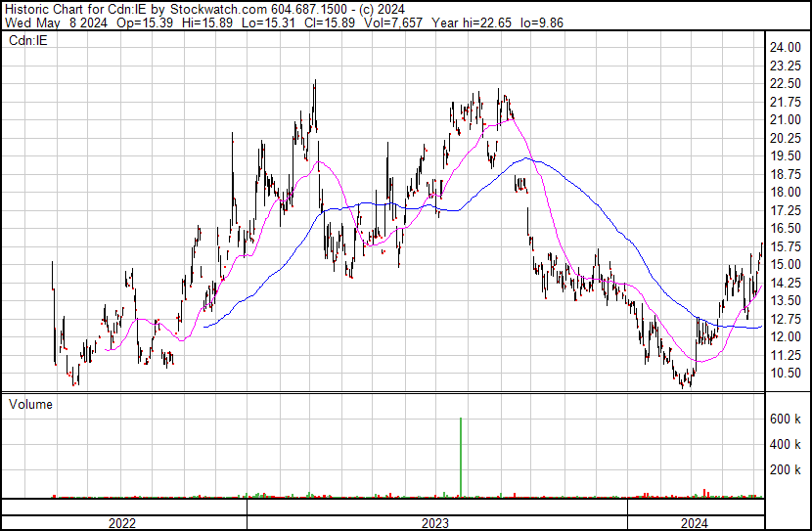Click the 600 k volume axis label
Viewport: 812px width, 531px height.
(x=787, y=420)
